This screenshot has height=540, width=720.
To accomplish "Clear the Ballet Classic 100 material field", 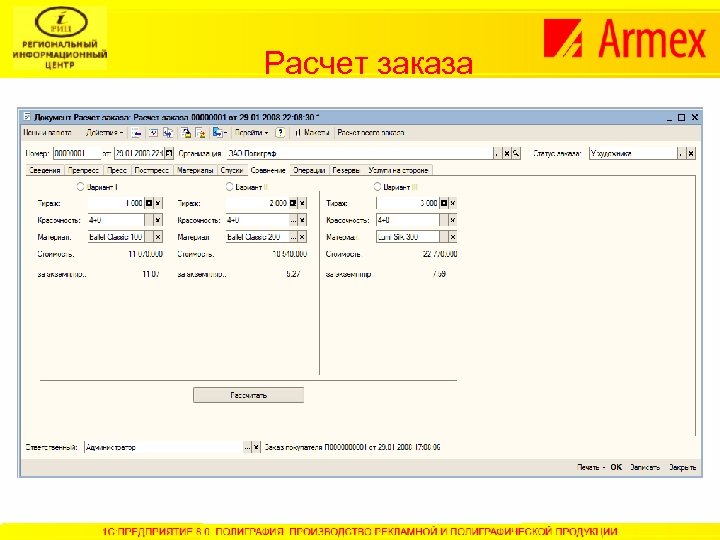I will pos(158,237).
